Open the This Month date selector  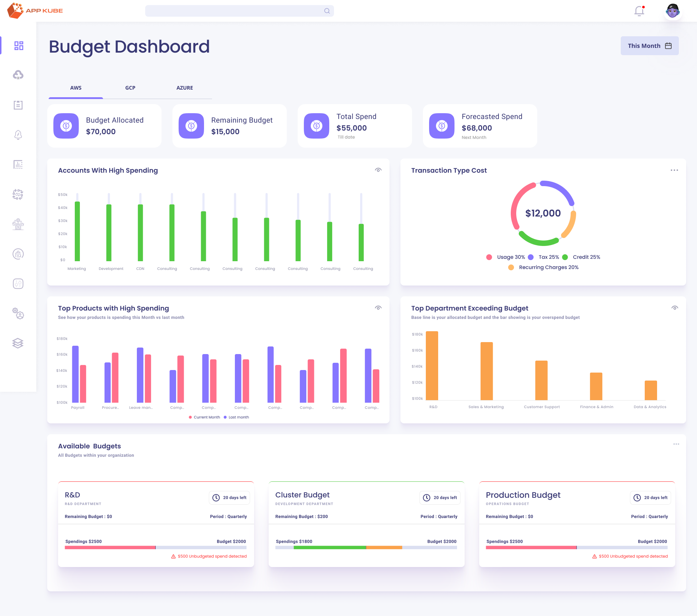click(x=649, y=46)
